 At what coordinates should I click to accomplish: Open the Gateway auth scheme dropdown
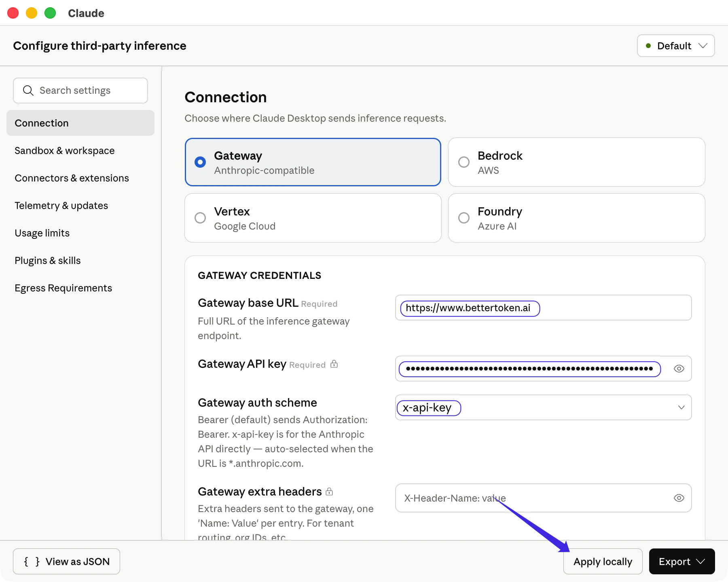coord(544,407)
